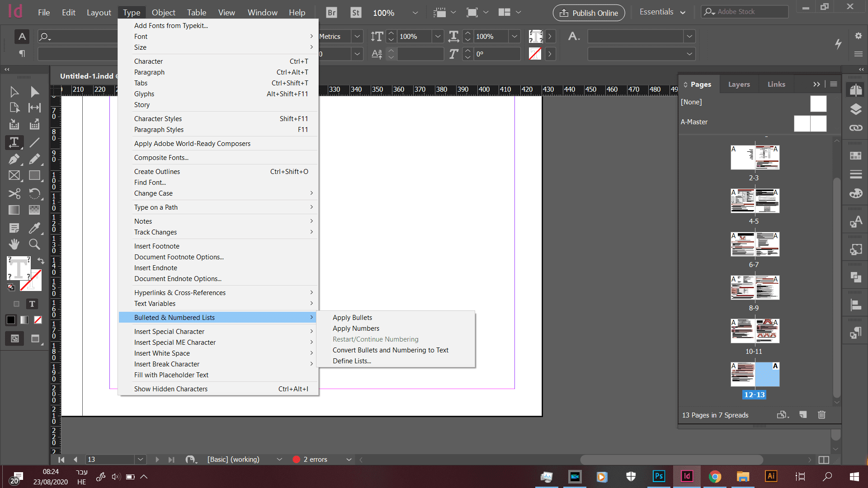The image size is (868, 488).
Task: Choose Apply Bullets from submenu
Action: (352, 318)
